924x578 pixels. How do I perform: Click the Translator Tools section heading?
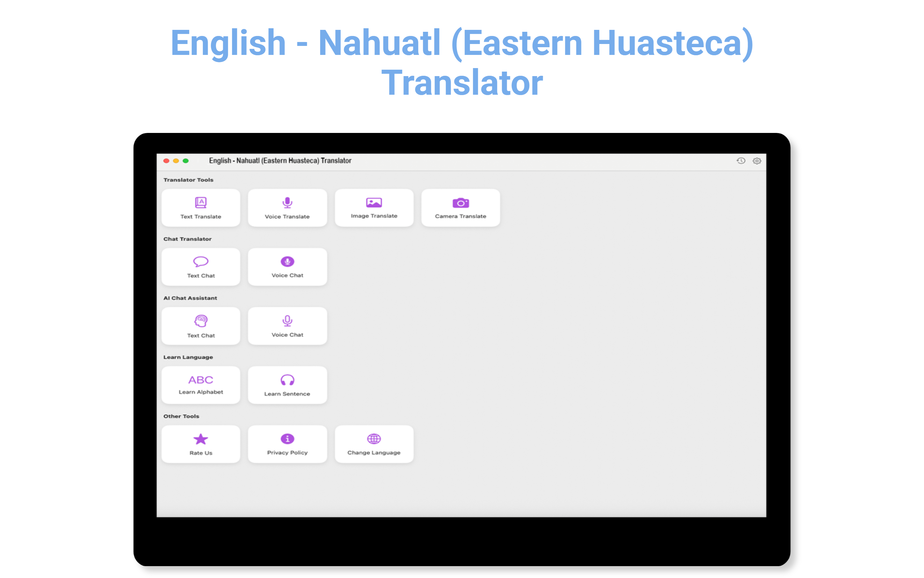pyautogui.click(x=188, y=180)
